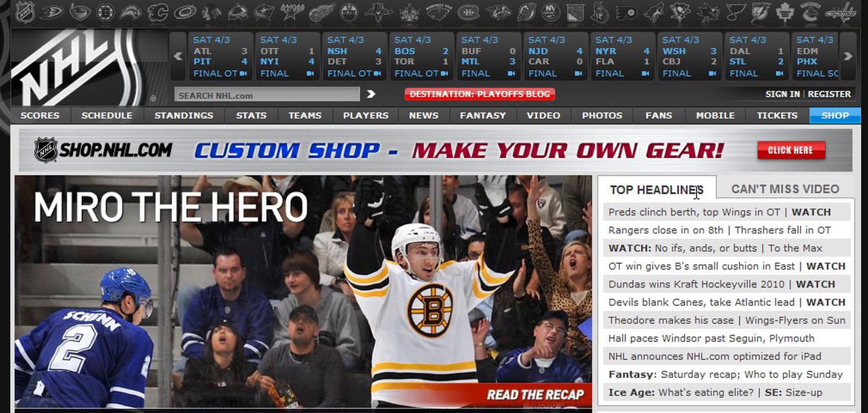Select the Buffalo Sabres team logo
Image resolution: width=868 pixels, height=413 pixels.
coord(130,12)
